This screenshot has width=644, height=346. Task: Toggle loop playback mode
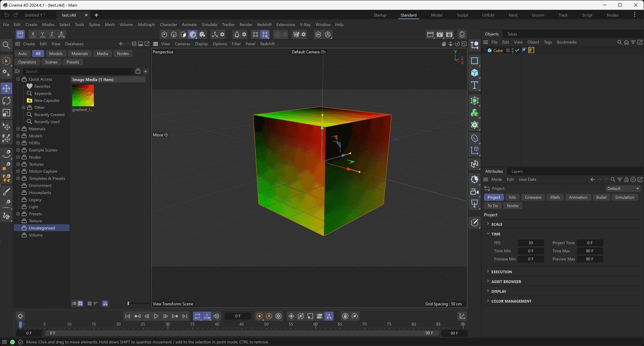coord(197,316)
